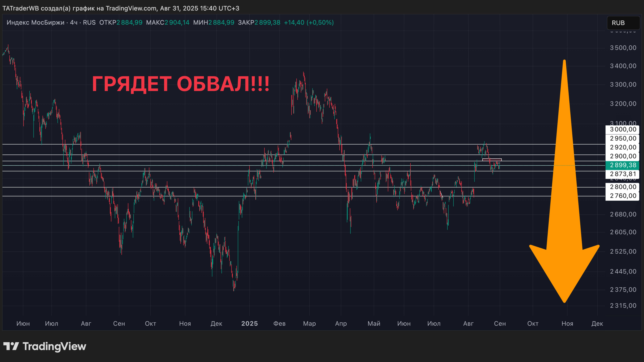Click the 2 920,00 price level label
This screenshot has width=644, height=362.
pyautogui.click(x=622, y=147)
